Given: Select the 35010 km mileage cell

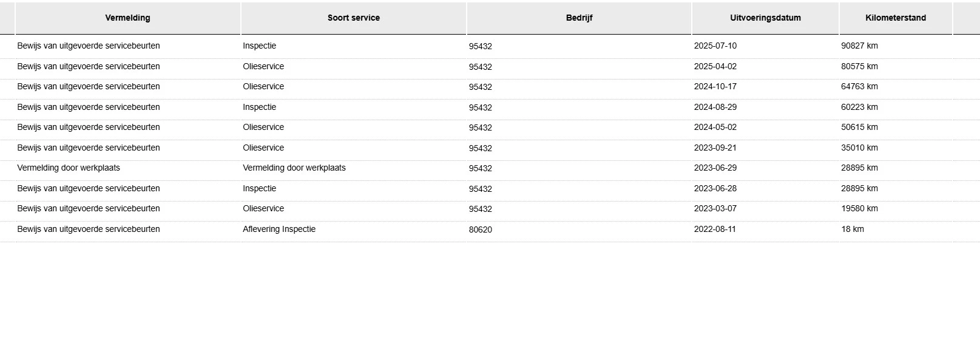Looking at the screenshot, I should [x=859, y=148].
